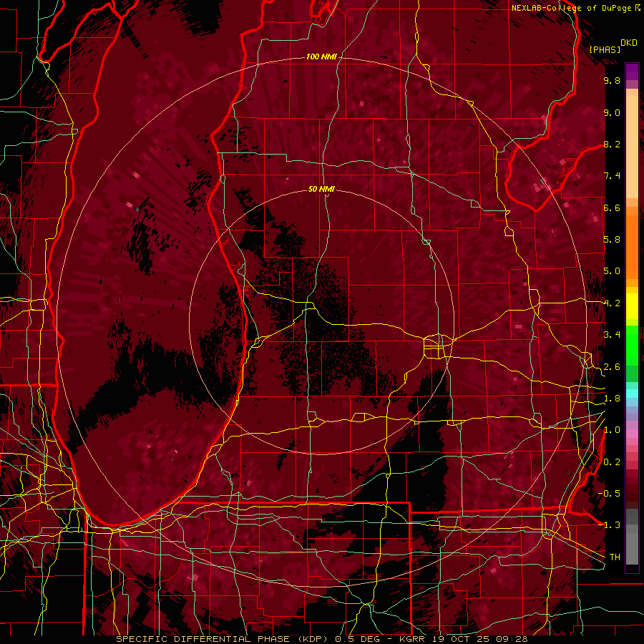Click the 9.8 value on the color scale
The image size is (644, 644).
click(612, 80)
